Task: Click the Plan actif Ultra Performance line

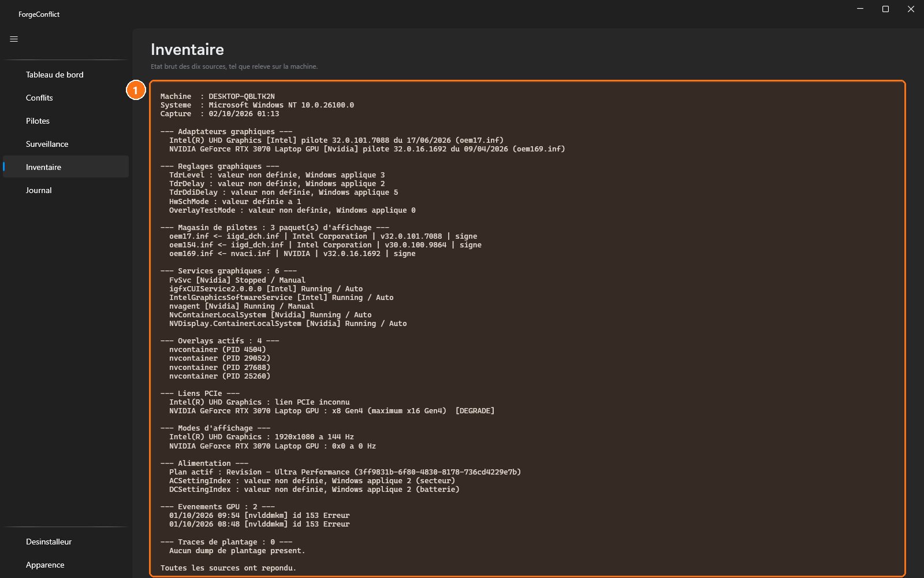Action: tap(345, 472)
